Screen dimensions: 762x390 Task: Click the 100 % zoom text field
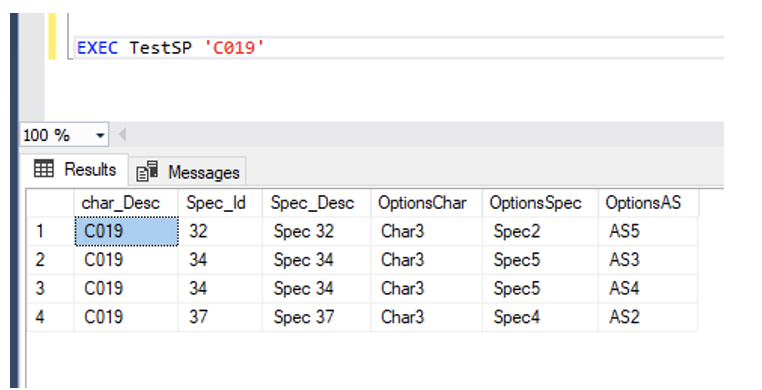pyautogui.click(x=56, y=135)
